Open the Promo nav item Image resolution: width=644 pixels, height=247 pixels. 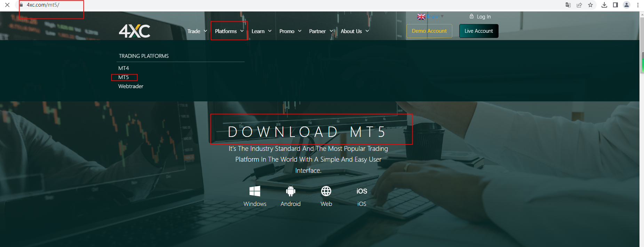(x=287, y=31)
